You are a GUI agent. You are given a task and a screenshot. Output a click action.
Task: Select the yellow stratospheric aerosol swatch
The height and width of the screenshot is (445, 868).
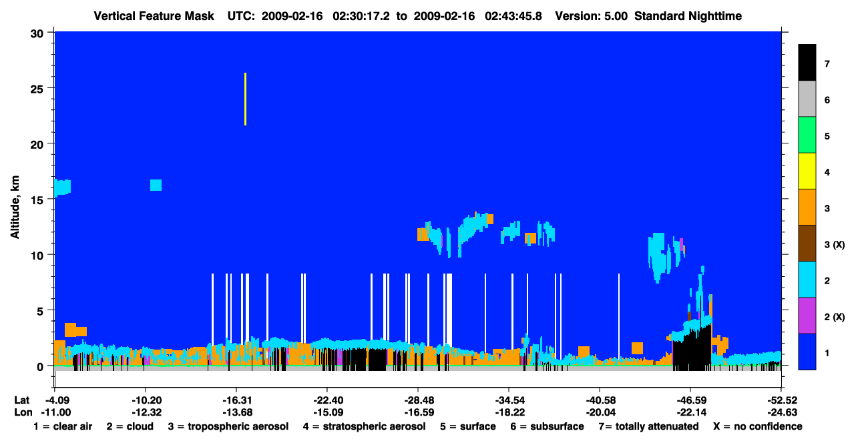tap(807, 171)
